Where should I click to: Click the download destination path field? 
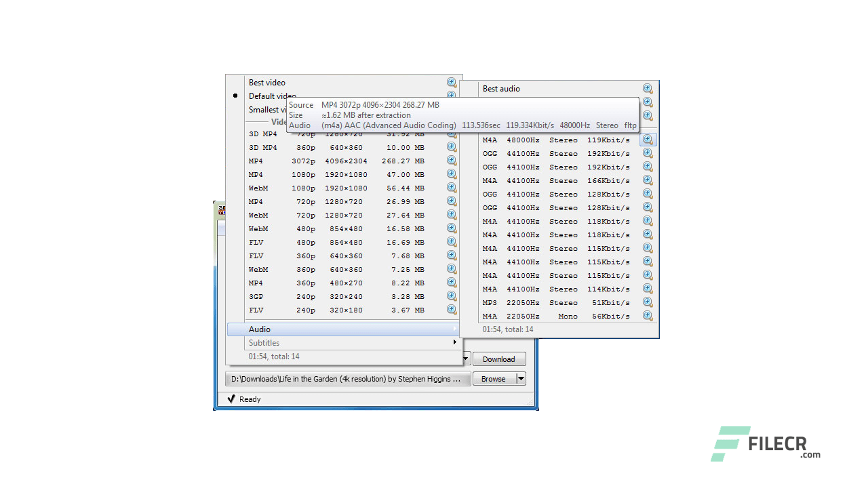click(346, 378)
